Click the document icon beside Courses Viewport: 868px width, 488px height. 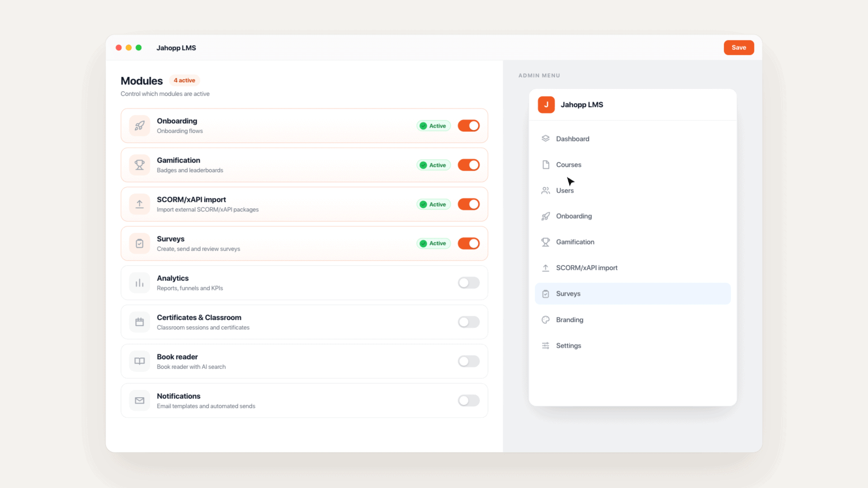[546, 164]
